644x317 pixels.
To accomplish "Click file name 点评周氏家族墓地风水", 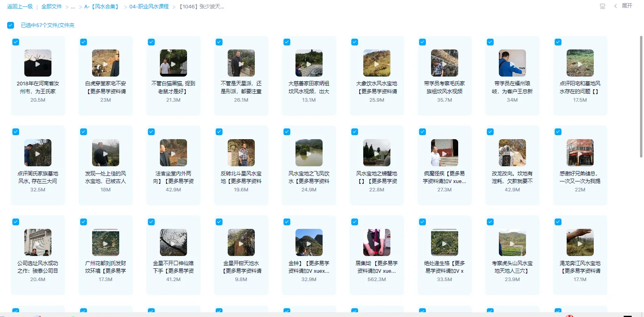I will 38,177.
